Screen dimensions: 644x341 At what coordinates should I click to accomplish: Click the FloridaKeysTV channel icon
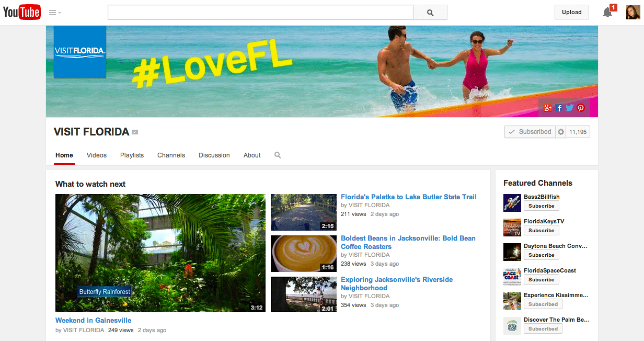click(512, 227)
